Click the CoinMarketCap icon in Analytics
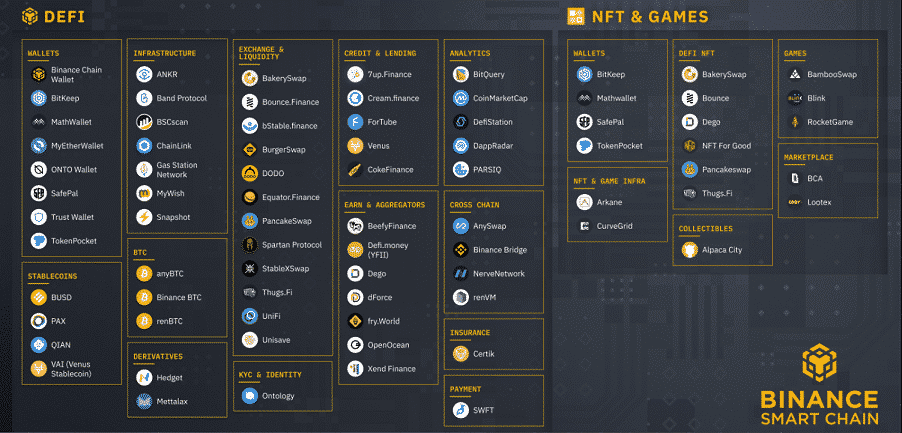902x433 pixels. [460, 98]
